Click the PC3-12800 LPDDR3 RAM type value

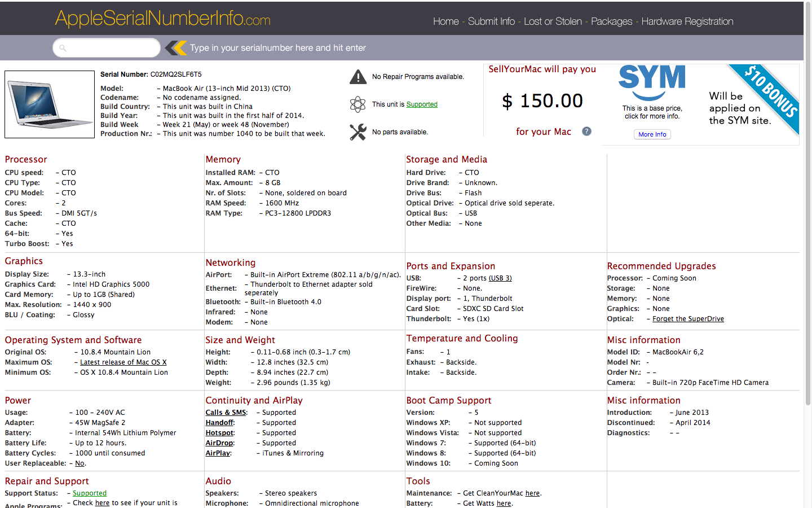click(298, 213)
